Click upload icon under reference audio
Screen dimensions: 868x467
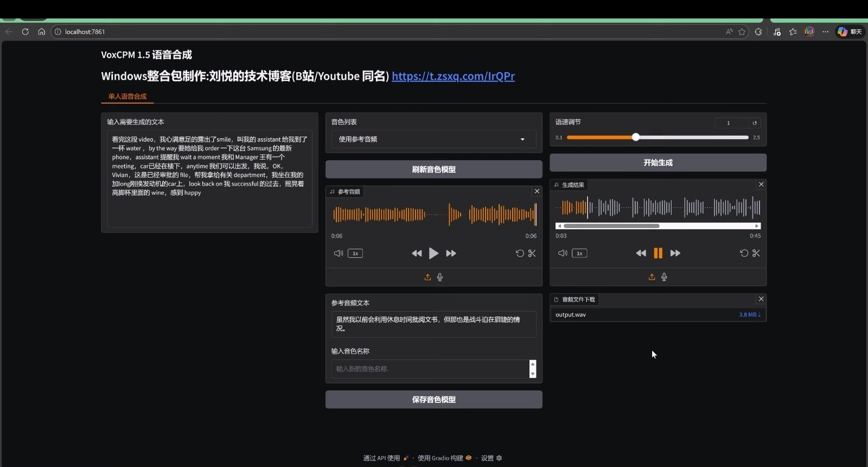click(x=427, y=277)
